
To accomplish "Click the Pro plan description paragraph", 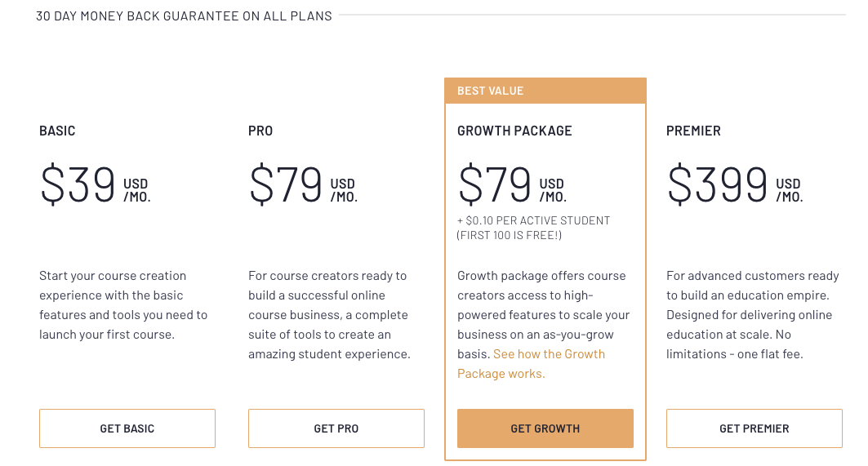I will coord(329,315).
